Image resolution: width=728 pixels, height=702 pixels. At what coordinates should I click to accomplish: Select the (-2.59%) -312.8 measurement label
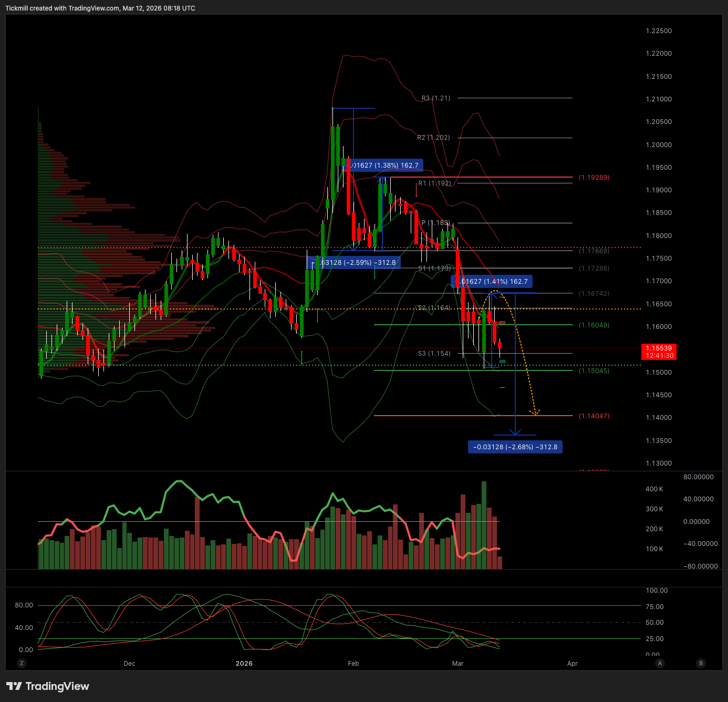tap(356, 262)
